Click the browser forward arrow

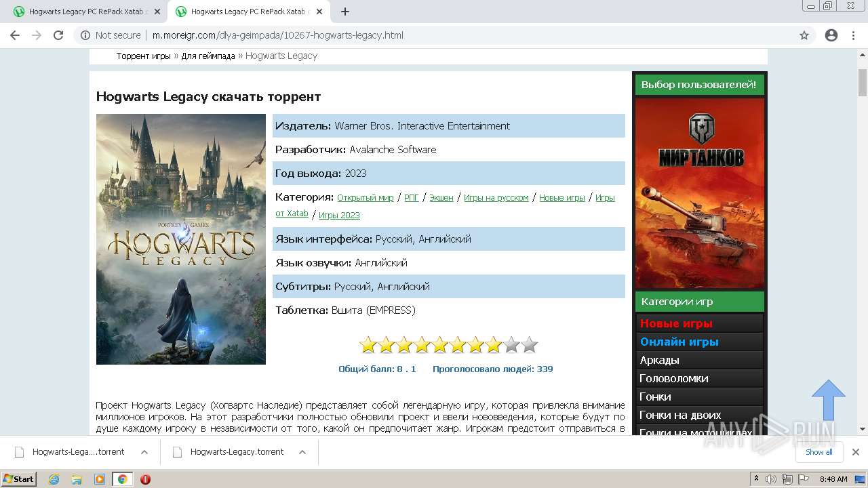[x=37, y=35]
